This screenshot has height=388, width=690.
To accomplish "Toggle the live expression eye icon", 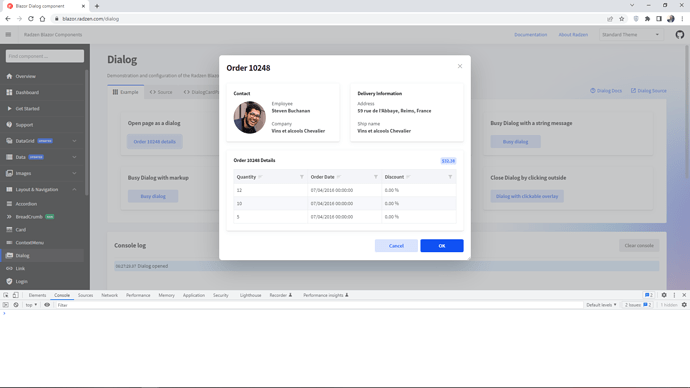I will point(47,305).
